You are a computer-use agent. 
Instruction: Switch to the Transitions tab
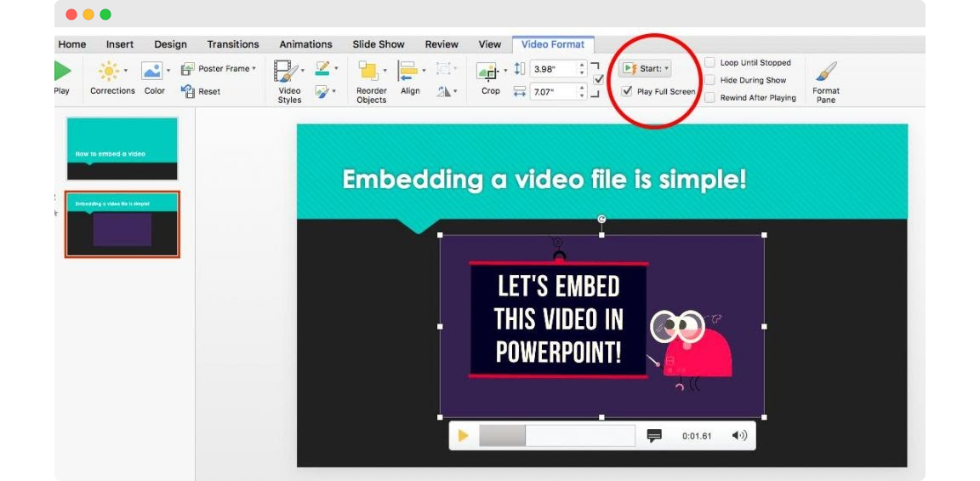[x=233, y=44]
